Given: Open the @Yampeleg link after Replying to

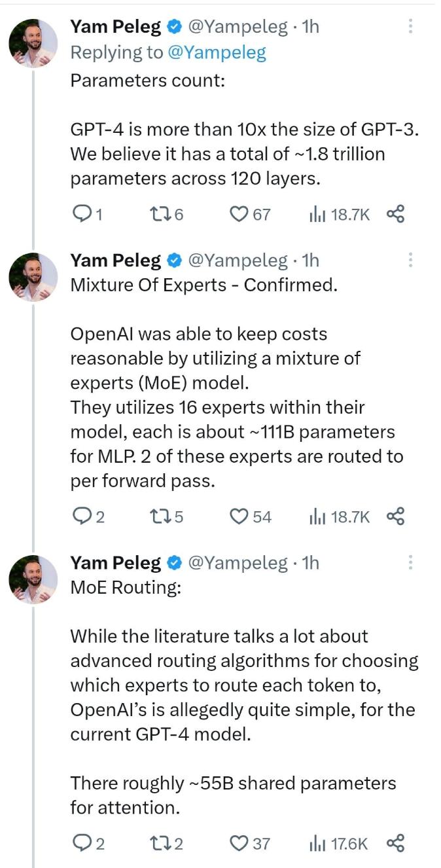Looking at the screenshot, I should (x=217, y=52).
